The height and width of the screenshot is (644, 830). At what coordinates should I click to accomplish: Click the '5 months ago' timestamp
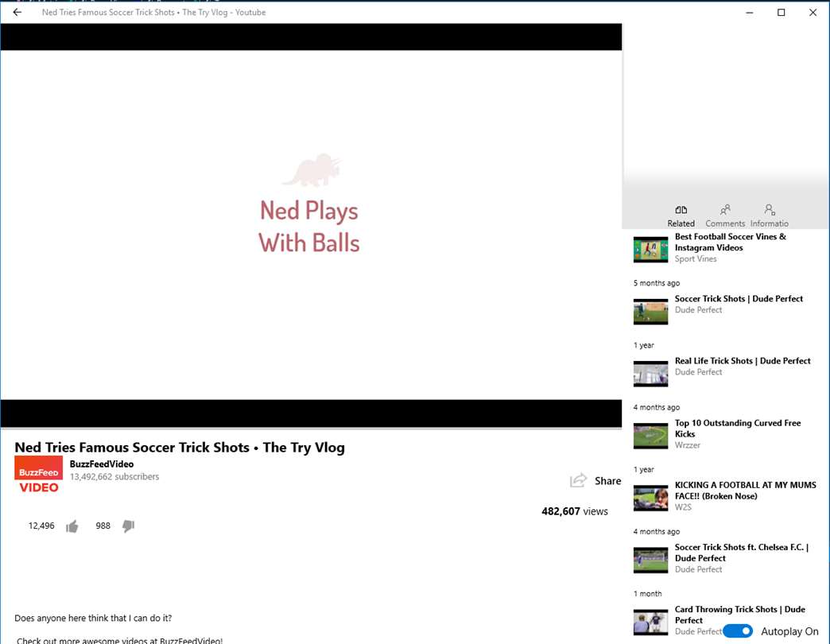657,283
